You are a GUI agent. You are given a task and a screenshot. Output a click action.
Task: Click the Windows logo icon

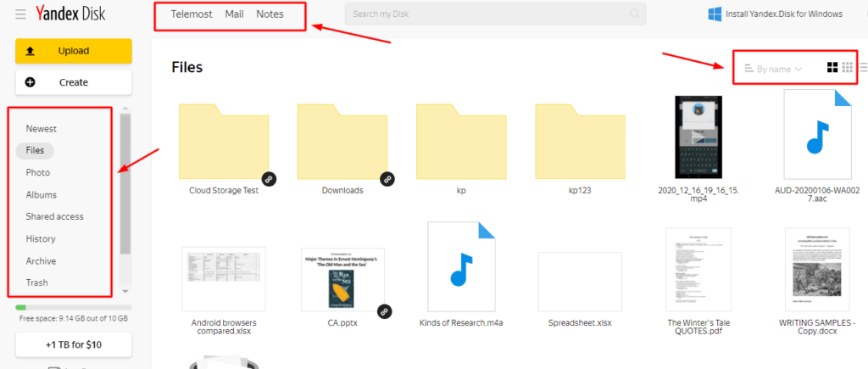tap(715, 14)
